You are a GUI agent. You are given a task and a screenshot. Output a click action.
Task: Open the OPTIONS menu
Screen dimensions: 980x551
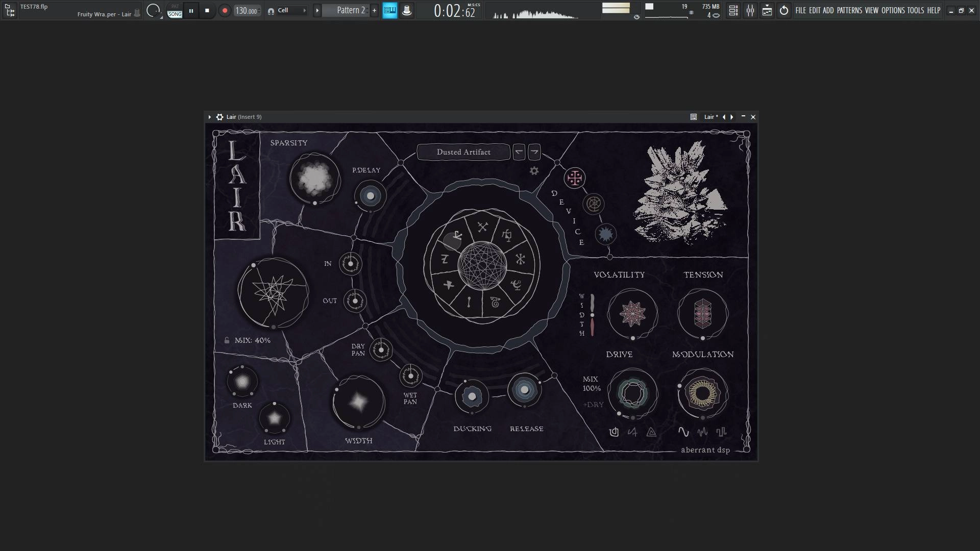[893, 10]
